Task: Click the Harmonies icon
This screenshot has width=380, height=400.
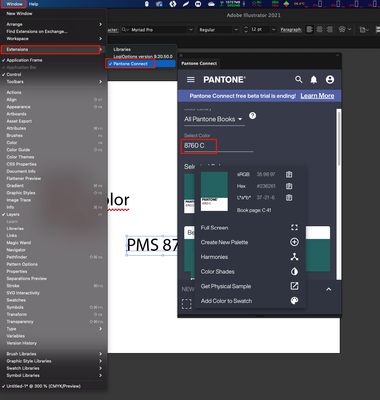Action: click(x=294, y=257)
